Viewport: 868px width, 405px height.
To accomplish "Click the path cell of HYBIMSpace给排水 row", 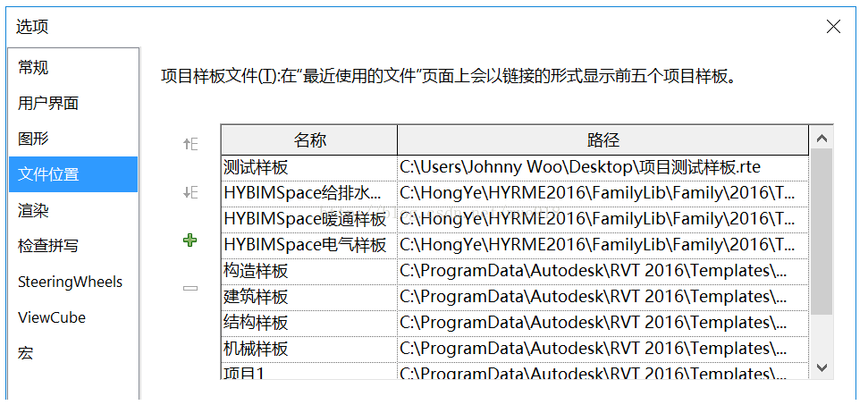I will pyautogui.click(x=603, y=194).
